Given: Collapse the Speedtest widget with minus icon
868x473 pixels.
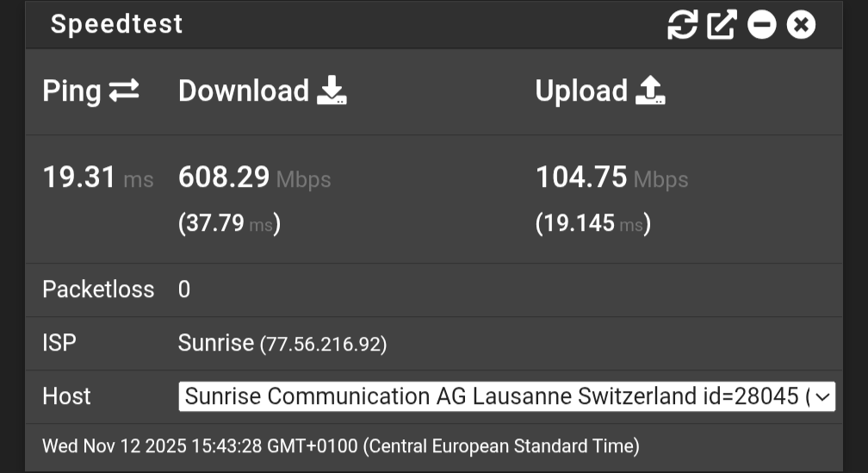Looking at the screenshot, I should pos(761,25).
